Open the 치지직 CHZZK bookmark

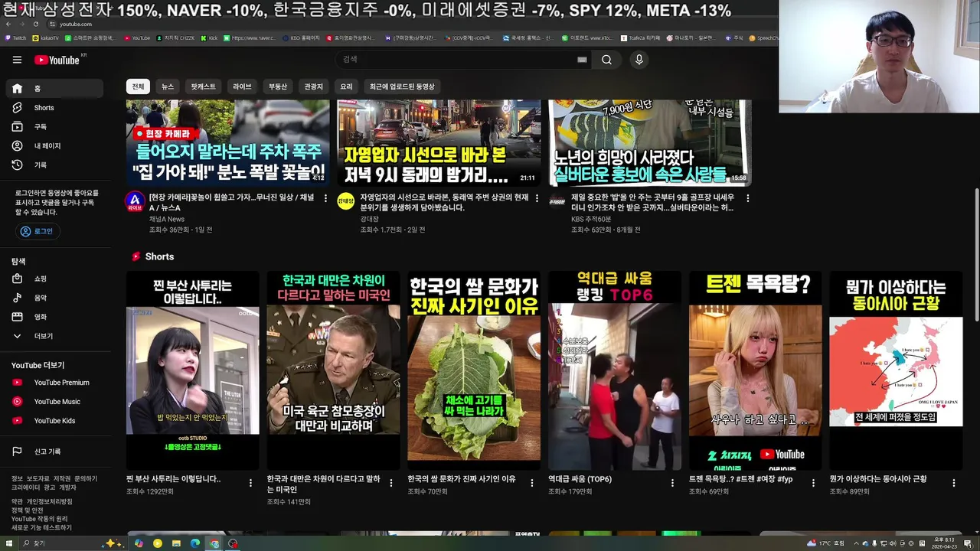coord(175,37)
